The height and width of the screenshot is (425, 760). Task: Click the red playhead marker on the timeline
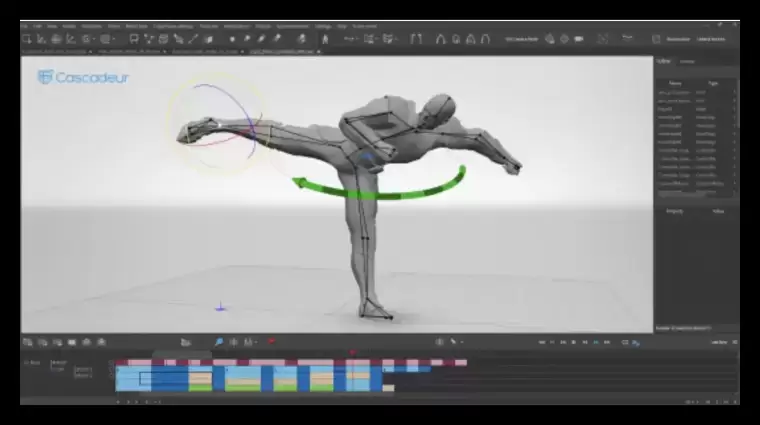352,353
